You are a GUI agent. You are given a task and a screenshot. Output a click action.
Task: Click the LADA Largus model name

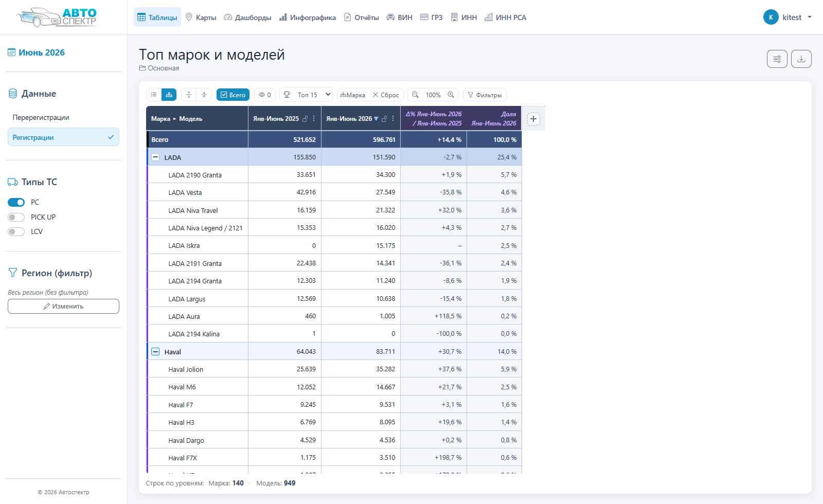[x=187, y=299]
